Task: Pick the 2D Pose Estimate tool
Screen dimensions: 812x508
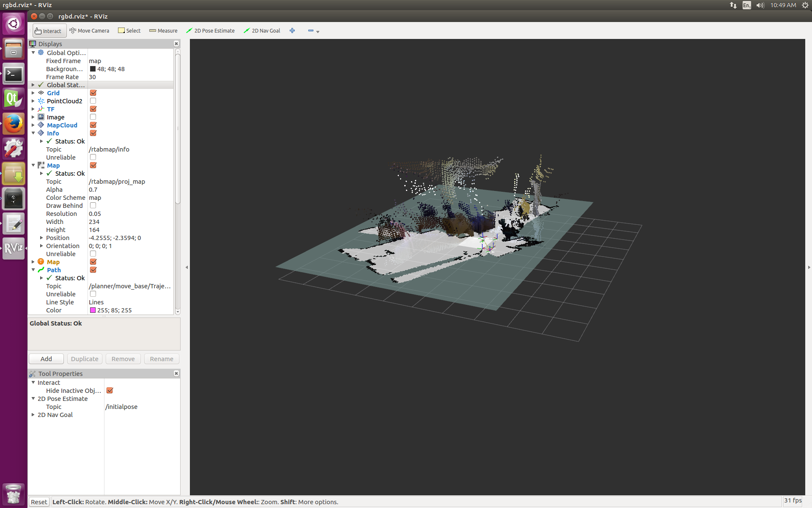Action: pyautogui.click(x=211, y=31)
